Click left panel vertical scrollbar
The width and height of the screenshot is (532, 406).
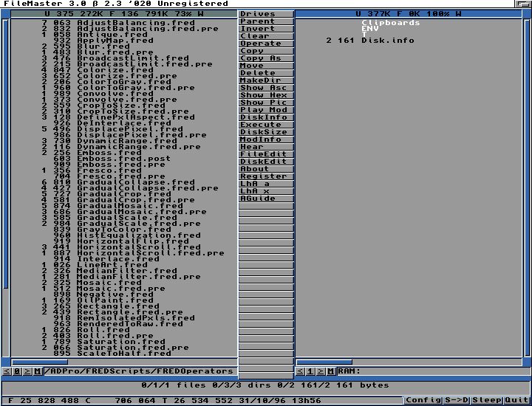click(x=6, y=154)
